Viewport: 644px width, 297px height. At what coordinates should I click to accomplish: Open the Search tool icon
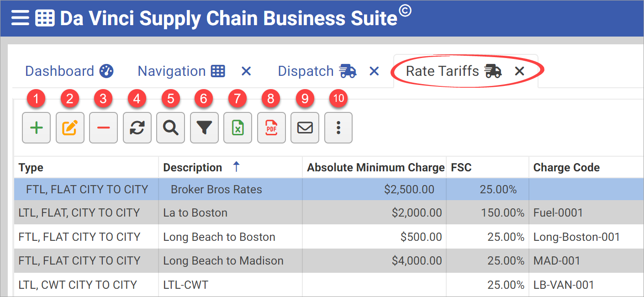click(170, 127)
